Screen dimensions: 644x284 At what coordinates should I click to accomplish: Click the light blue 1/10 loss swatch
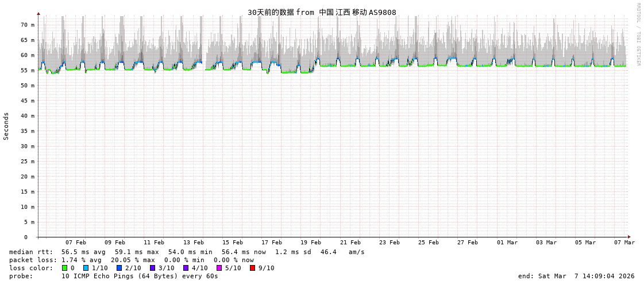(86, 268)
